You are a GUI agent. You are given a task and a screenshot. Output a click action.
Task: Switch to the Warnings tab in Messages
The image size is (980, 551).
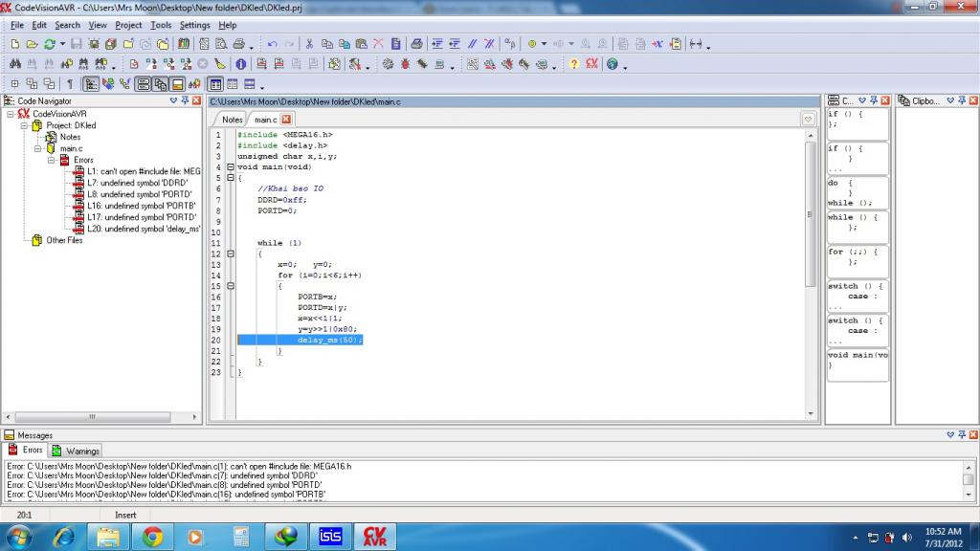77,451
